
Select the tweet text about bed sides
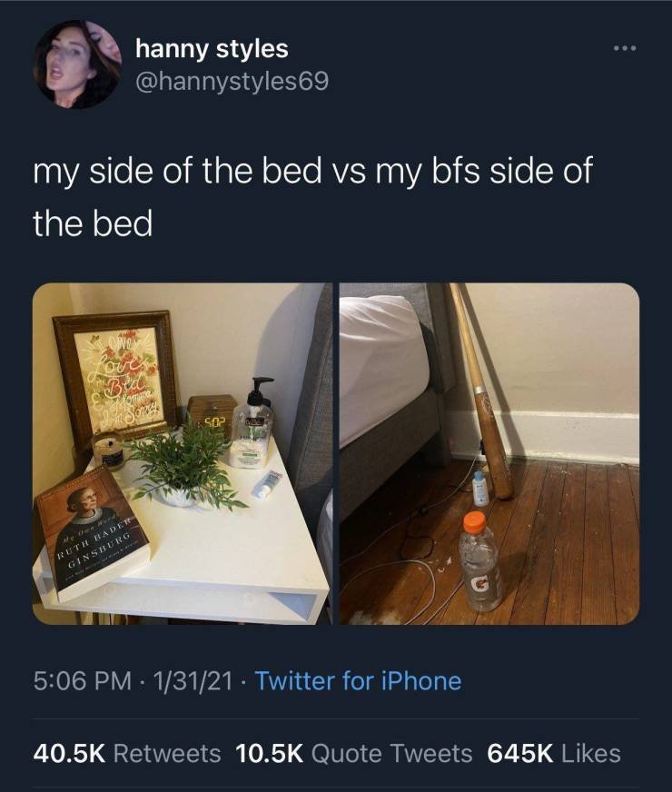pyautogui.click(x=312, y=196)
